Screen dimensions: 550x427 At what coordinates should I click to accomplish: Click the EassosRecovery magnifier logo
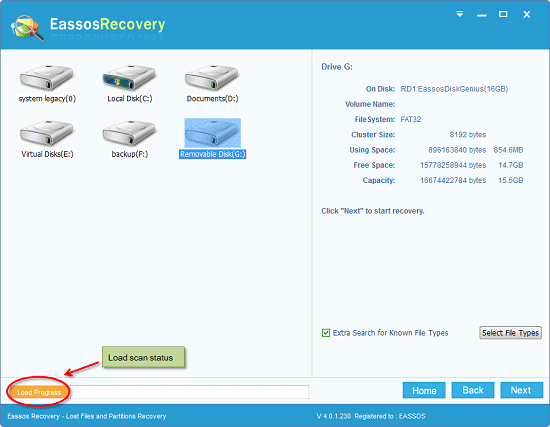click(x=27, y=27)
